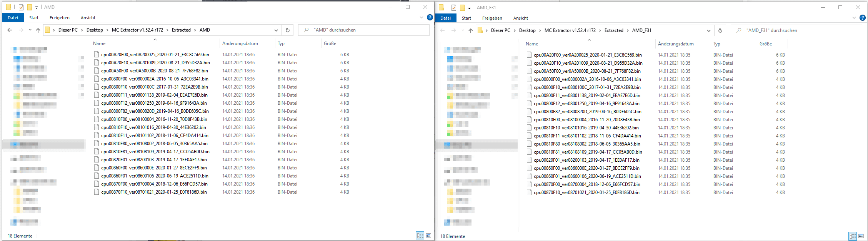Image resolution: width=868 pixels, height=241 pixels.
Task: Click file icon of cpu00800F11 in AMD window
Action: (x=97, y=95)
